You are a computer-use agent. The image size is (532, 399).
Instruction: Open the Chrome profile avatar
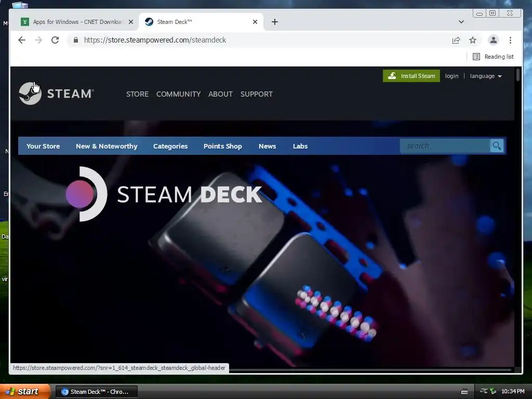(x=494, y=40)
